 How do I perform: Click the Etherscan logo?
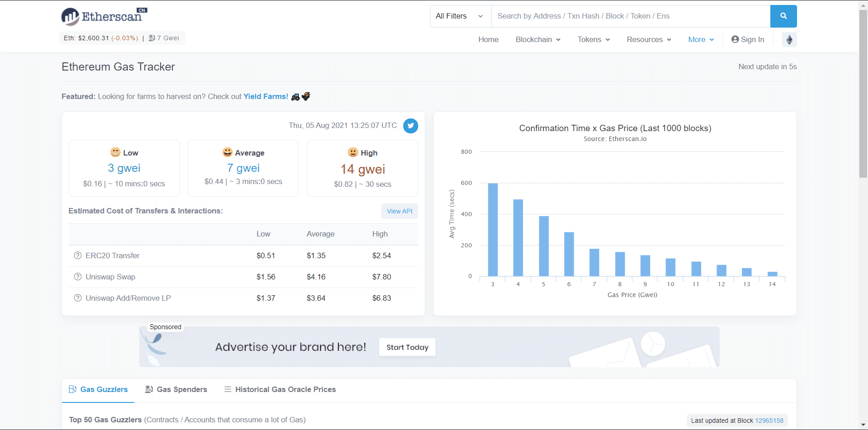[x=104, y=17]
